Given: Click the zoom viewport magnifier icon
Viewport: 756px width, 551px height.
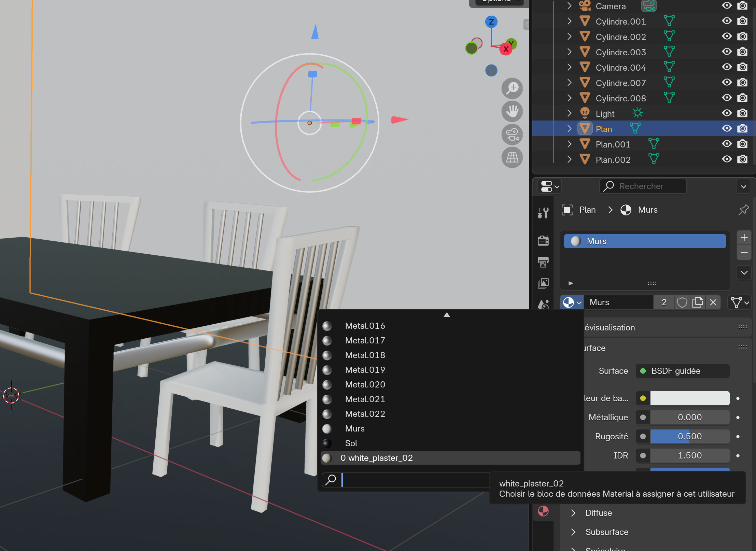Looking at the screenshot, I should [x=512, y=88].
